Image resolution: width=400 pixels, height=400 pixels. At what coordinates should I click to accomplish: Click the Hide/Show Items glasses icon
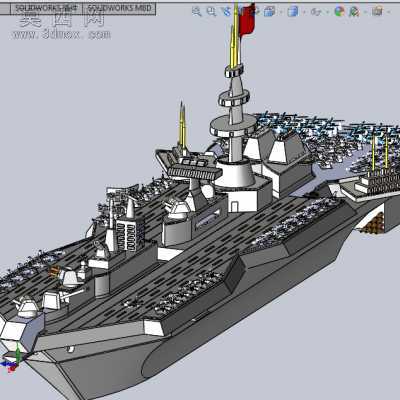coord(316,12)
